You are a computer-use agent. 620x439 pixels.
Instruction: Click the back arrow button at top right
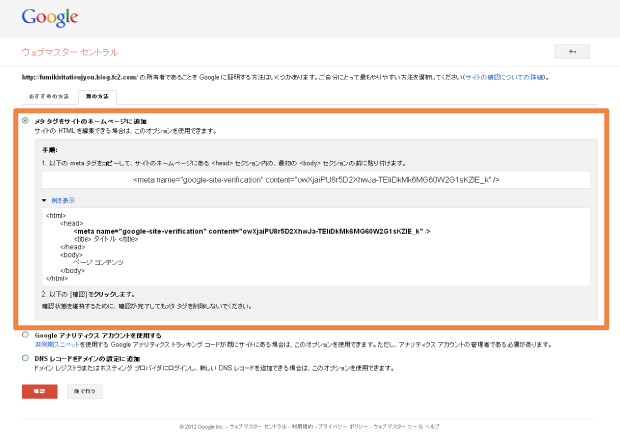pyautogui.click(x=572, y=51)
